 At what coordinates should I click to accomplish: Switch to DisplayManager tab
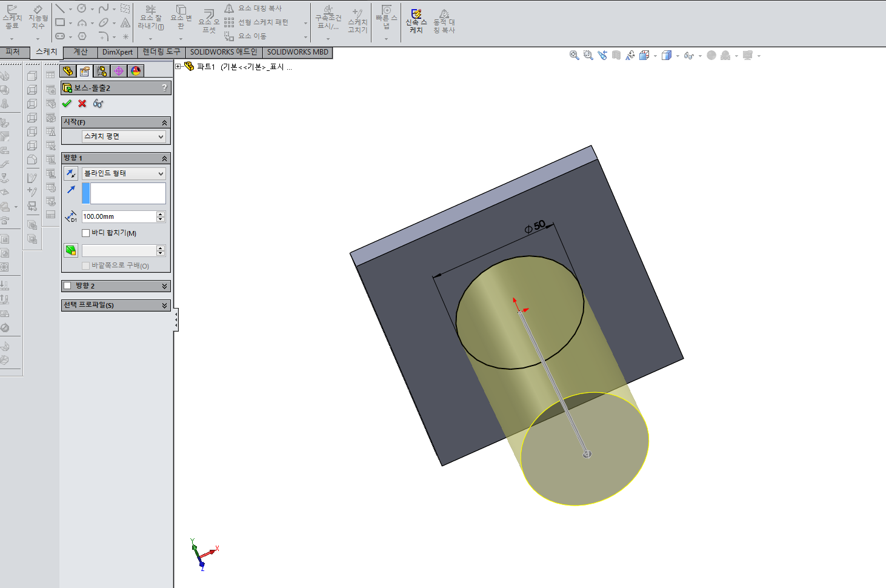pyautogui.click(x=136, y=71)
